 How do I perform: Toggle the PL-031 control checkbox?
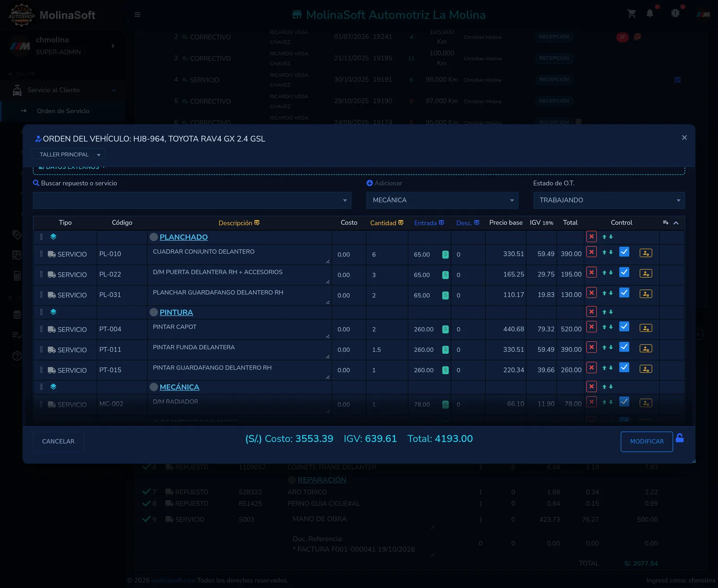click(x=624, y=293)
